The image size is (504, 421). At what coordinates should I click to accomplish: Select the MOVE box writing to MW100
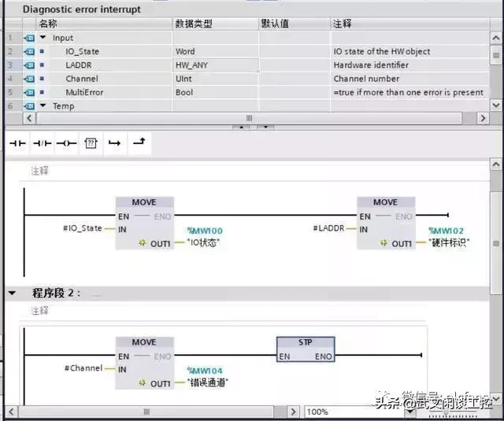(145, 223)
